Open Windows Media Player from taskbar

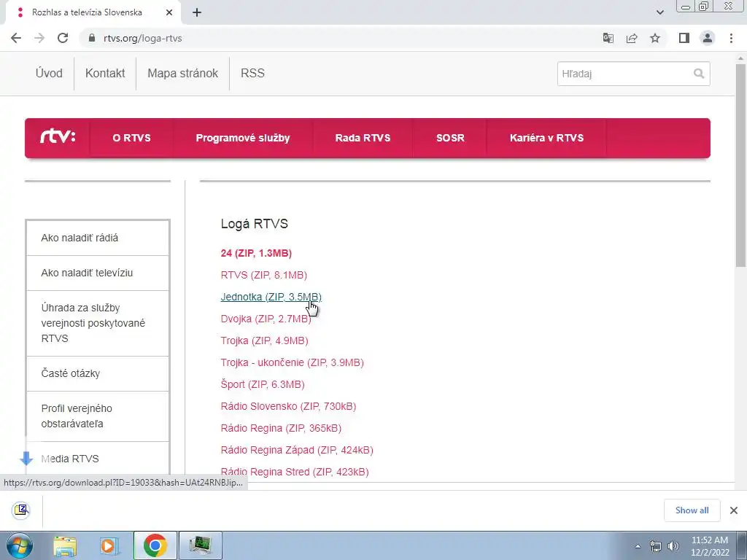point(109,545)
